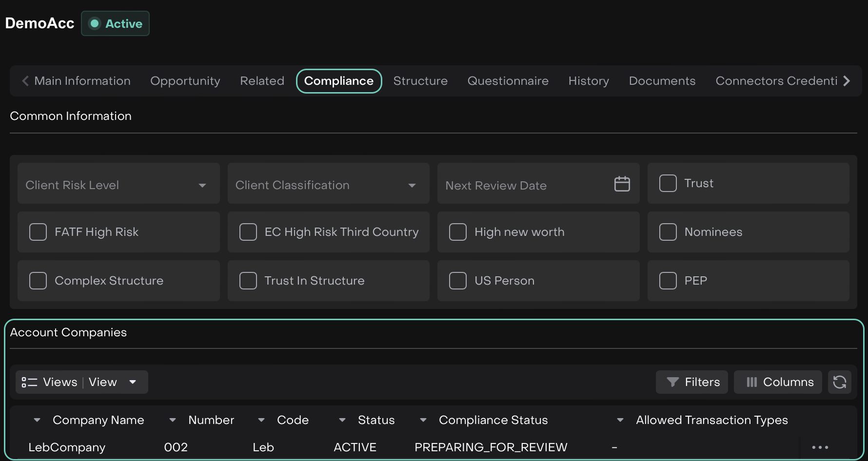The width and height of the screenshot is (868, 461).
Task: Tick the PEP checkbox
Action: [x=668, y=281]
